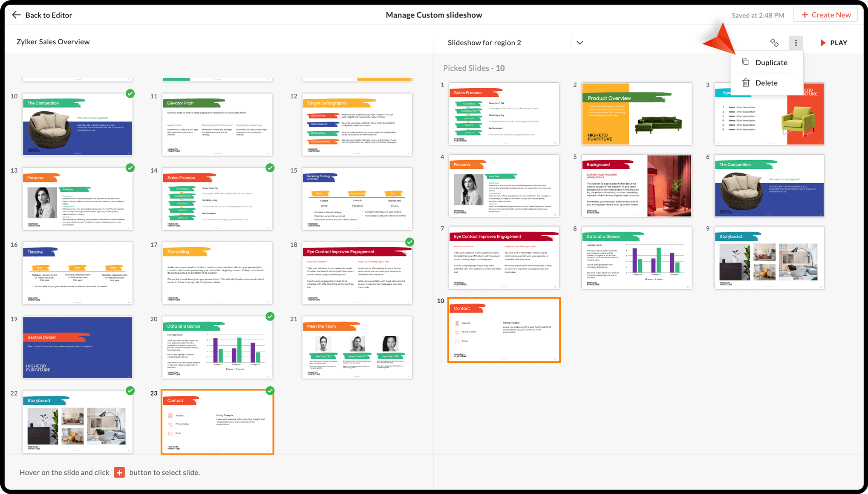Click the Create New button
Image resolution: width=868 pixels, height=494 pixels.
[x=825, y=15]
